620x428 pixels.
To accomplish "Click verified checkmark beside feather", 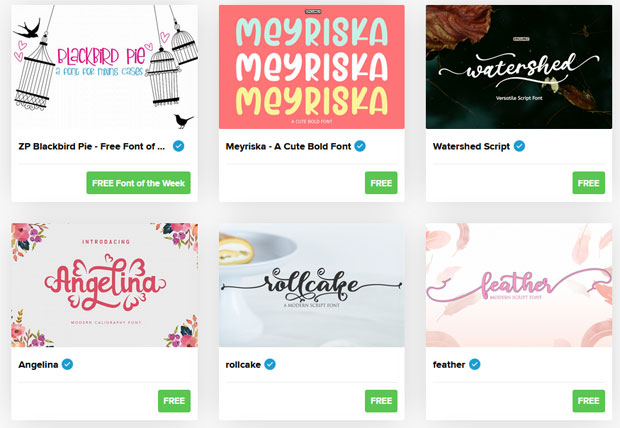I will pyautogui.click(x=474, y=364).
